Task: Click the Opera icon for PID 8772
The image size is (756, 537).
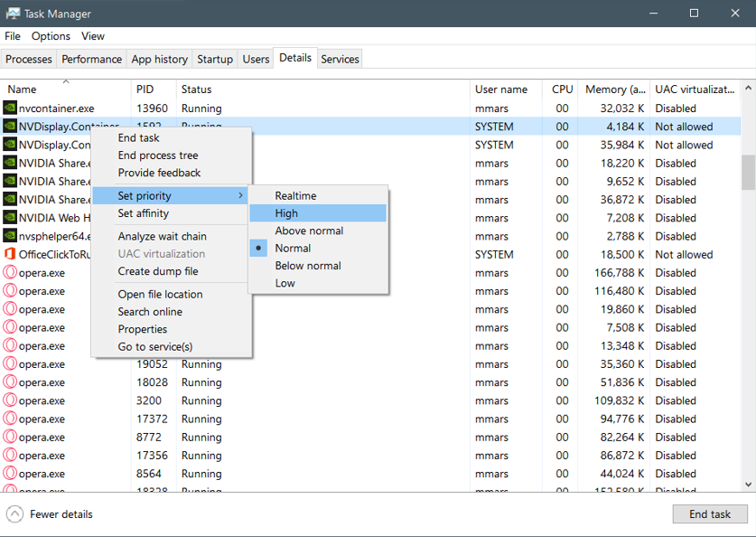Action: pyautogui.click(x=10, y=438)
